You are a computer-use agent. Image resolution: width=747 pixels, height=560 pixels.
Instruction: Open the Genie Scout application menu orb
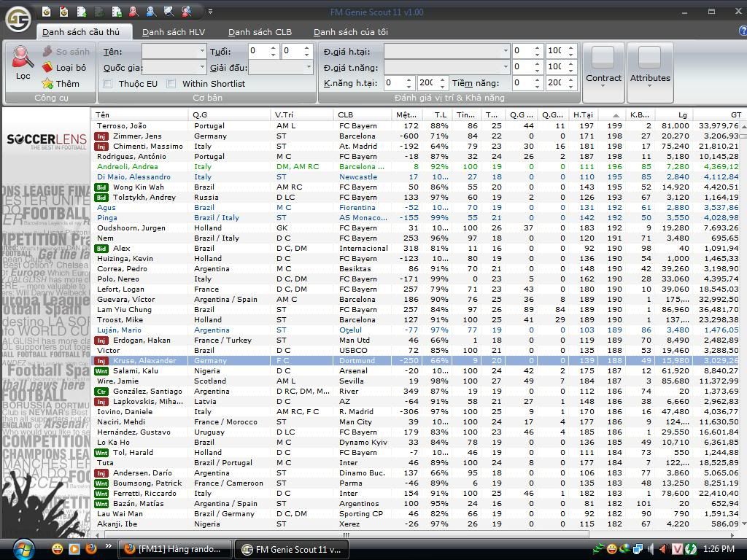pos(18,19)
